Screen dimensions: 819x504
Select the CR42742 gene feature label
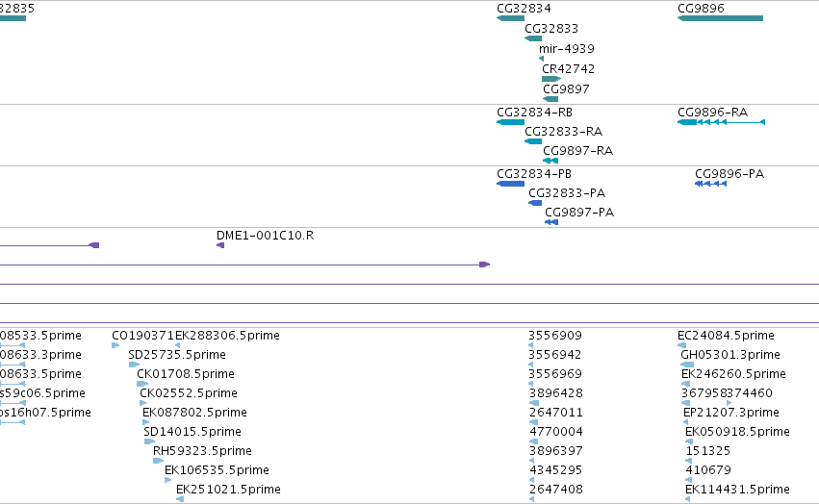click(x=568, y=69)
